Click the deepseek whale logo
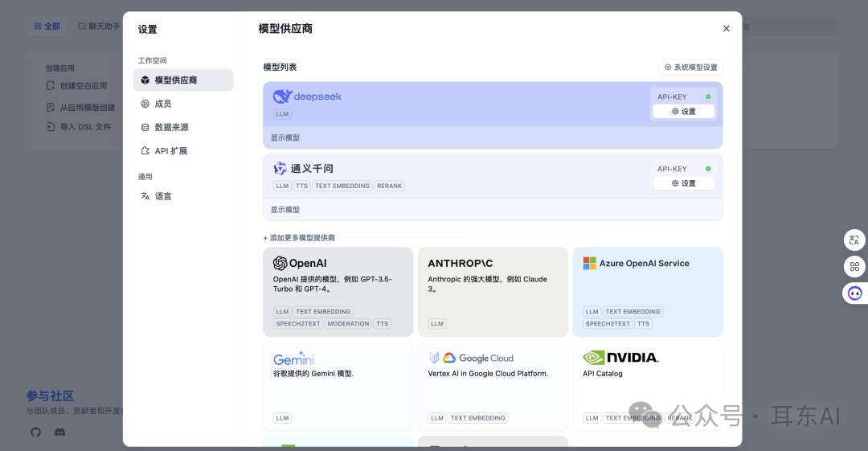This screenshot has width=868, height=451. click(x=282, y=96)
